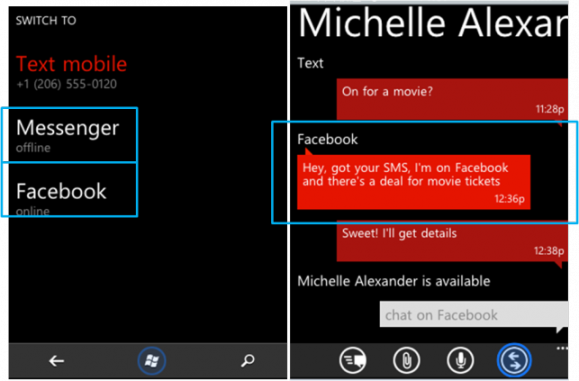Tap the 'Hey, got your SMS' message bubble
The width and height of the screenshot is (579, 381).
pyautogui.click(x=414, y=182)
